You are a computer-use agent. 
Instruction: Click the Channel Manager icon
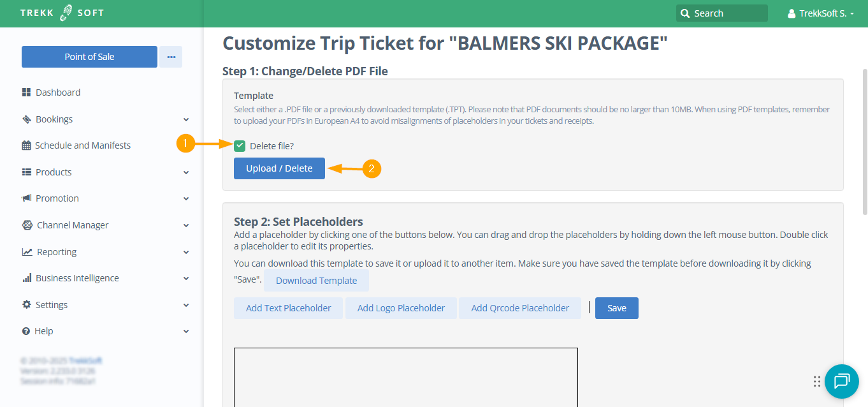[27, 225]
